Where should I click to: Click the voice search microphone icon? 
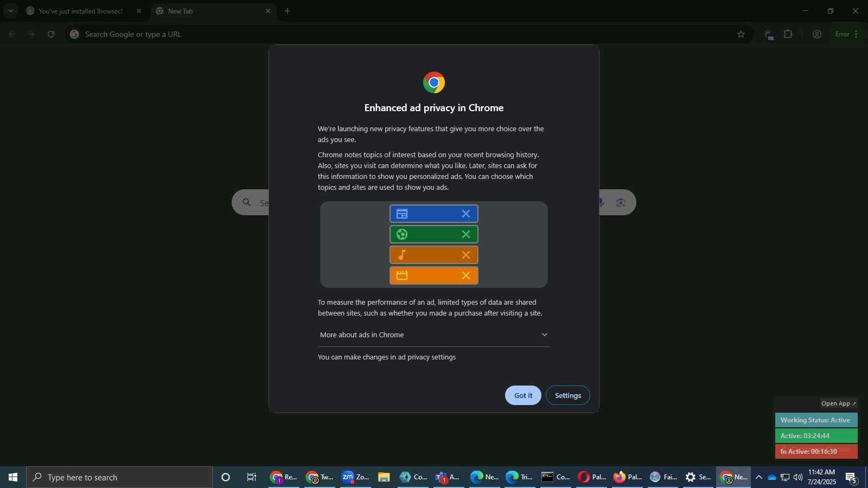click(602, 202)
